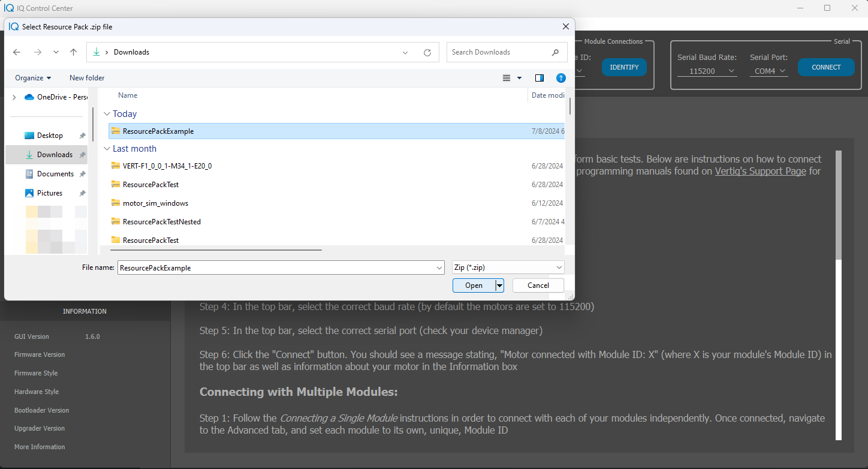Select motor_sim_windows zip file
This screenshot has width=868, height=469.
[x=337, y=203]
